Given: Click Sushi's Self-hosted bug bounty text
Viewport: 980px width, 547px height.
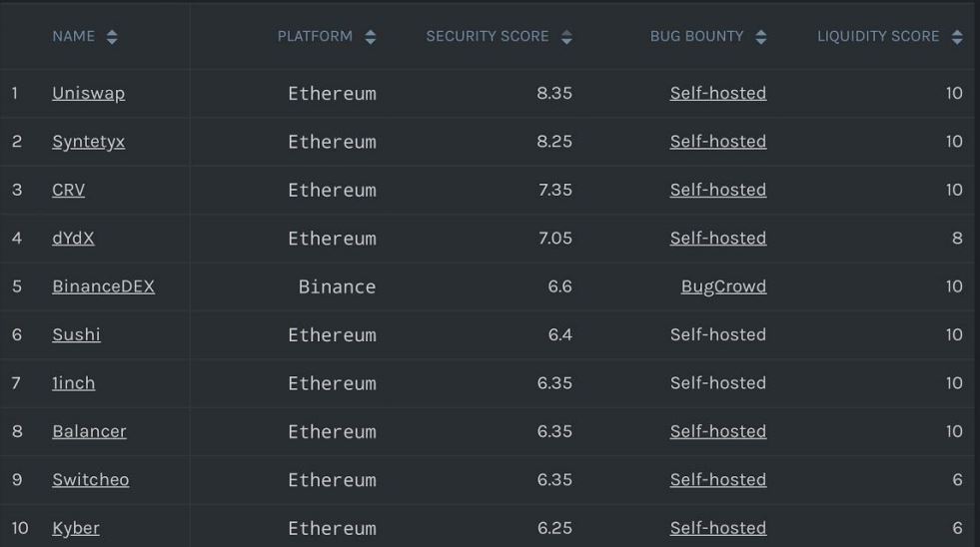Looking at the screenshot, I should pos(718,334).
